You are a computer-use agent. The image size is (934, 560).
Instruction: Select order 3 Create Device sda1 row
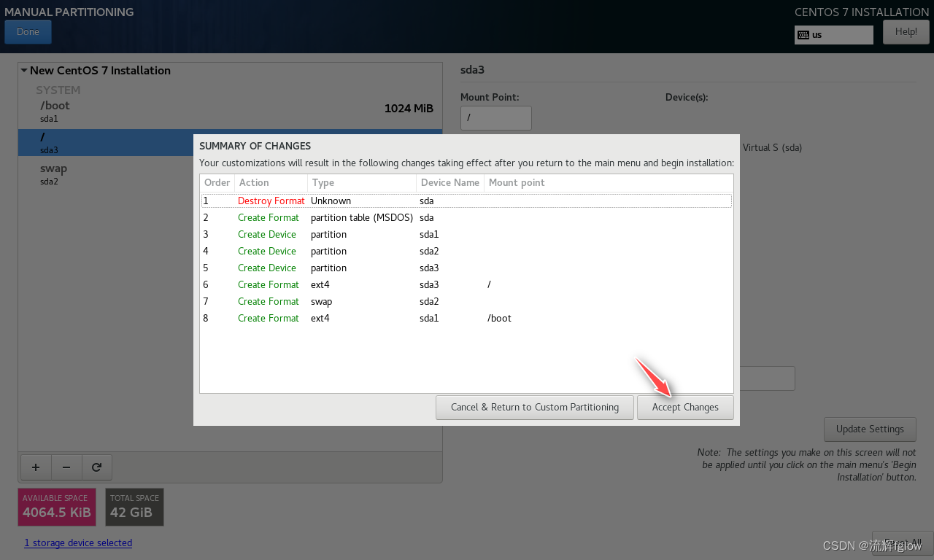coord(466,234)
